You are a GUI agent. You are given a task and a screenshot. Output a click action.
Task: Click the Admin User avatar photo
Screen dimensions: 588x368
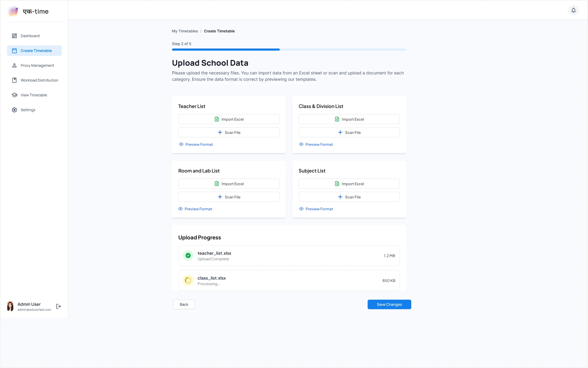coord(10,306)
